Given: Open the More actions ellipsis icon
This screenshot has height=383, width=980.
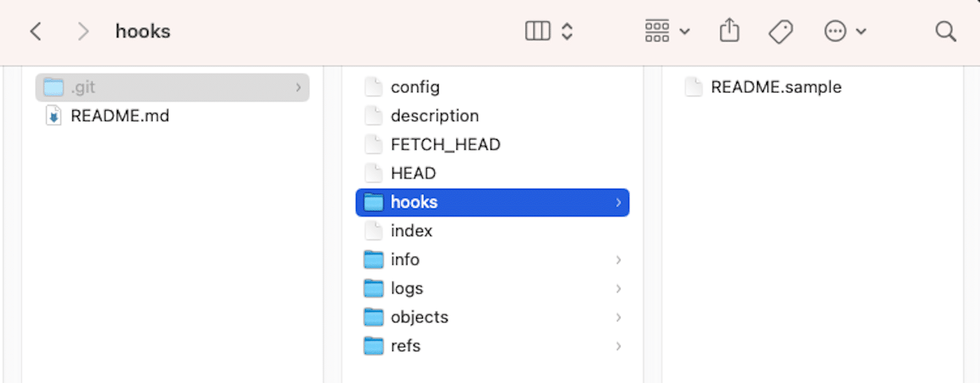Looking at the screenshot, I should click(835, 31).
